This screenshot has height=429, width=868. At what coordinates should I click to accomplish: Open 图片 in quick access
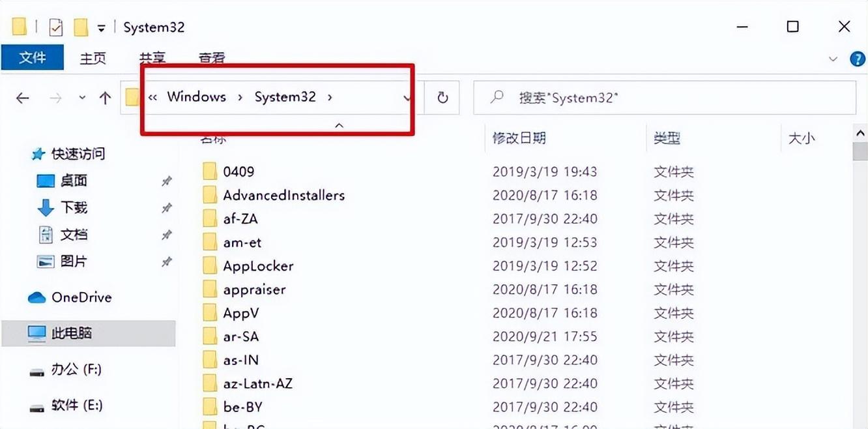click(74, 261)
